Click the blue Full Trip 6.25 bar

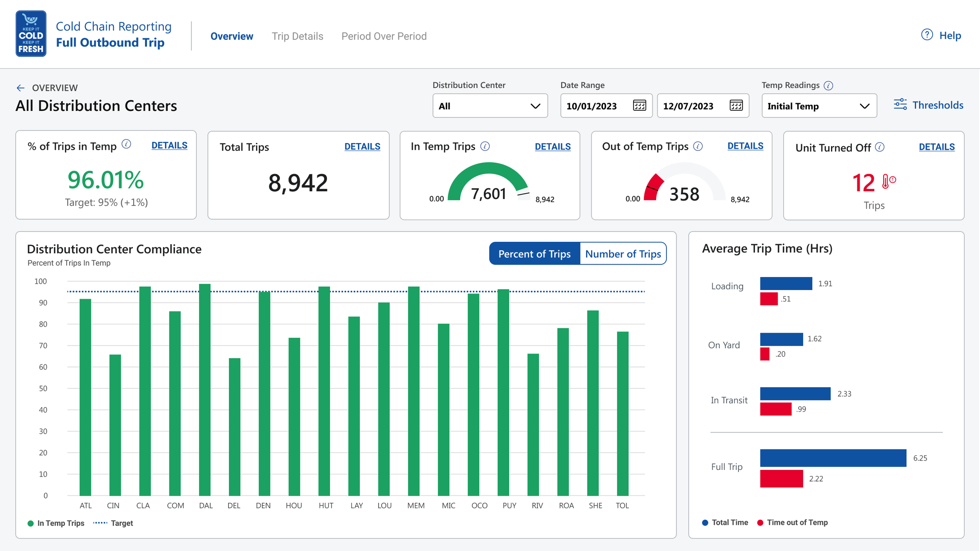tap(833, 458)
